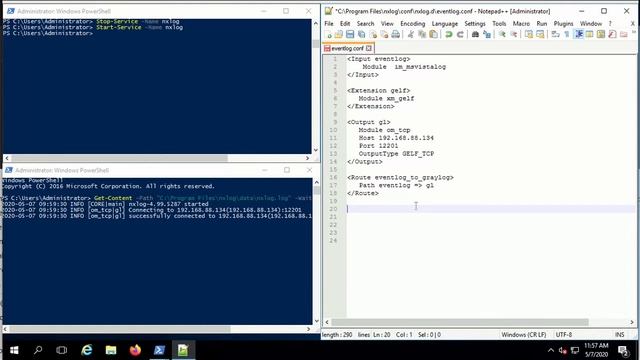Open Find with the binoculars icon
Image resolution: width=640 pixels, height=360 pixels.
pos(475,35)
